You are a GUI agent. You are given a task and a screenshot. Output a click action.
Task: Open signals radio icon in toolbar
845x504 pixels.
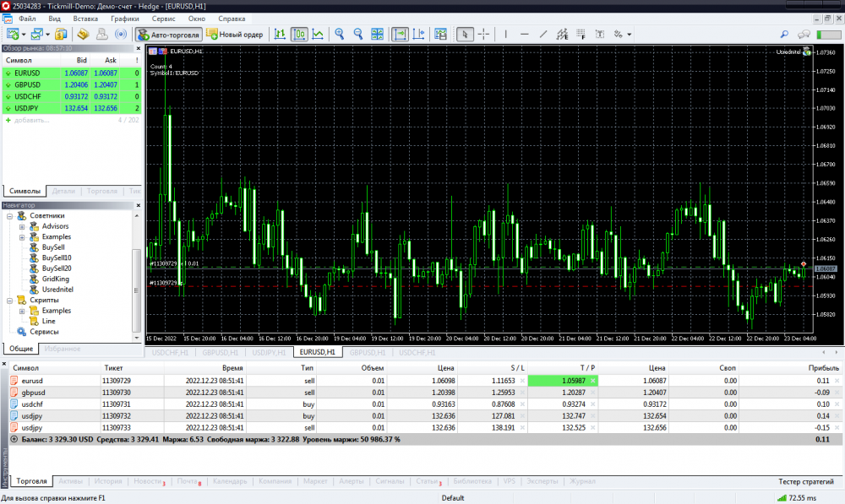pos(121,35)
